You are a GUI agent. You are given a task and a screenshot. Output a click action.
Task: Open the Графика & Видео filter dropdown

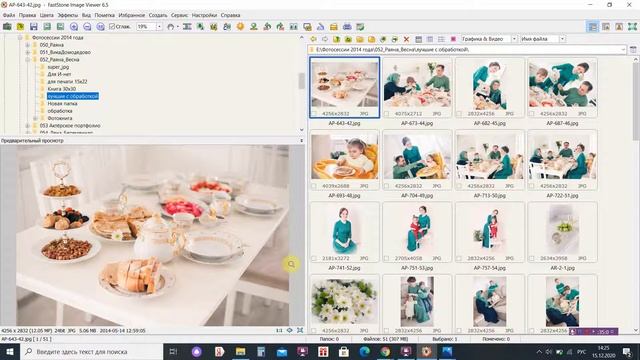point(514,39)
